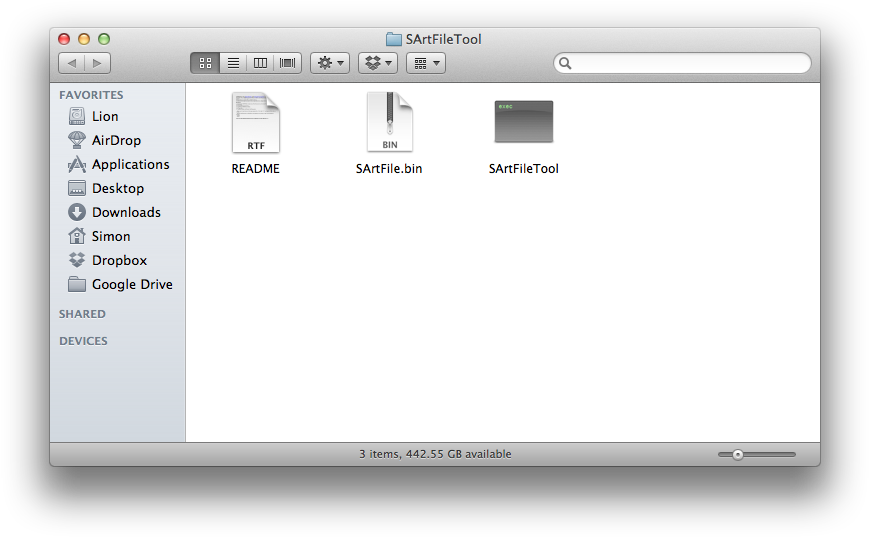Select the SArtFile.bin file icon
The image size is (869, 537).
point(390,122)
